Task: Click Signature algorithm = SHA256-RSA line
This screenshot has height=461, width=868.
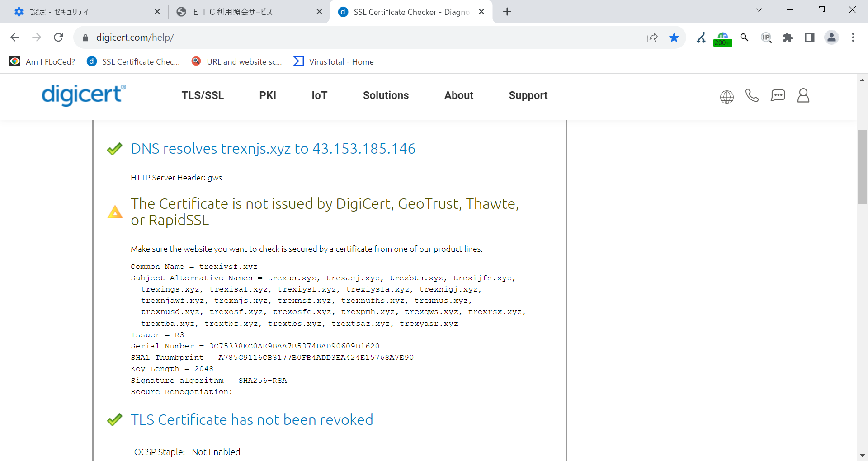Action: (x=209, y=381)
